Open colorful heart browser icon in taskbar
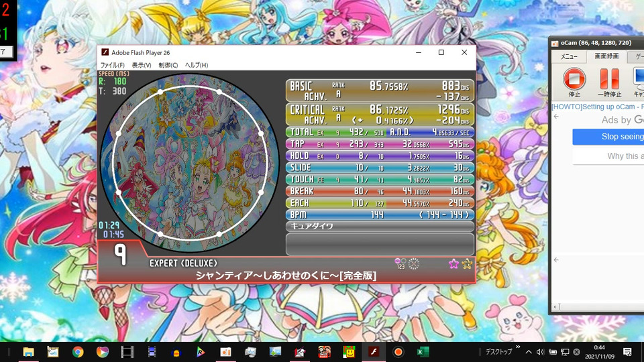This screenshot has width=644, height=362. [102, 352]
